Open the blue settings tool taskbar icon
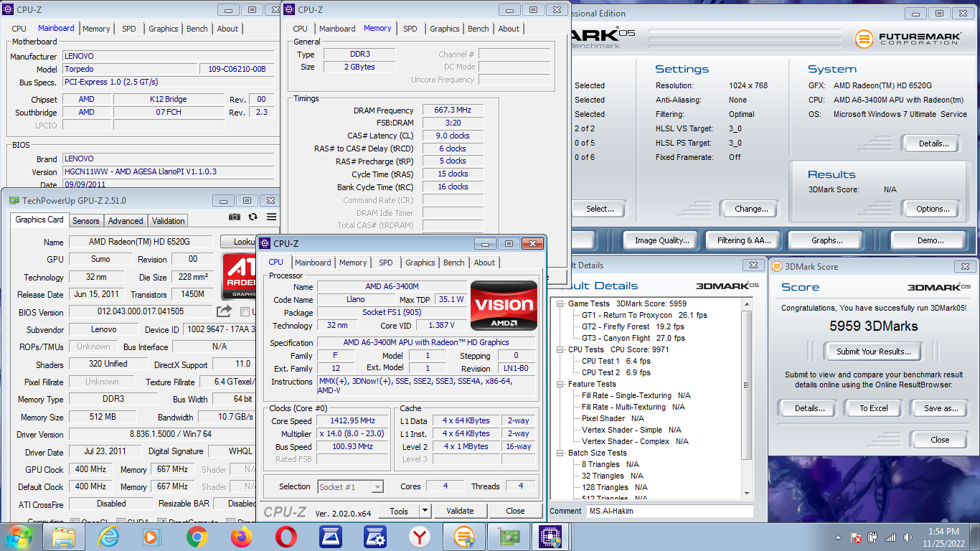This screenshot has height=551, width=980. pos(375,537)
